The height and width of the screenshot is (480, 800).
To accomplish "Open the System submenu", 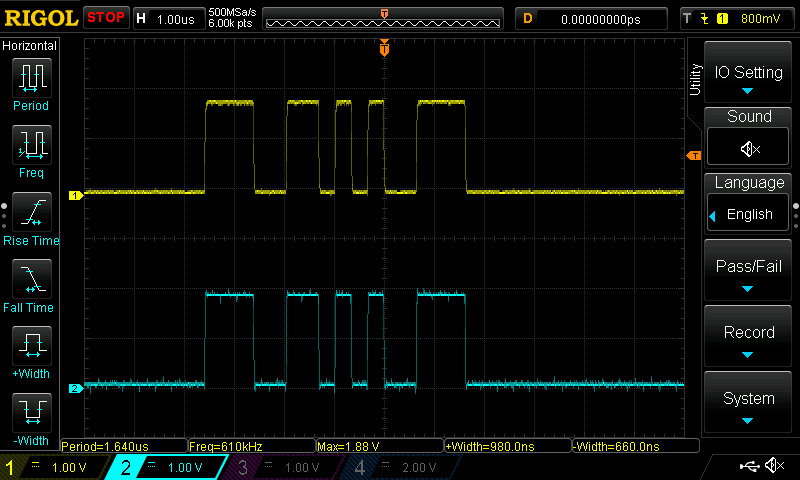I will [x=749, y=405].
